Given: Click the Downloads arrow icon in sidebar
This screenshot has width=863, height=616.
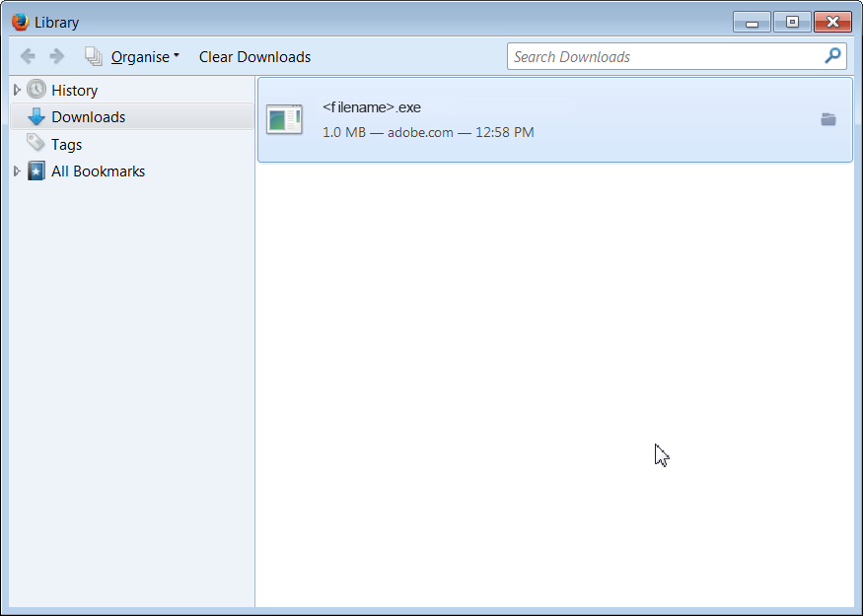Looking at the screenshot, I should tap(36, 116).
